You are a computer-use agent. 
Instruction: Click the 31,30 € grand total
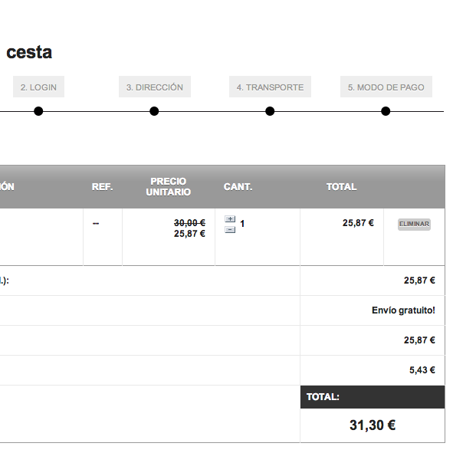coord(373,425)
